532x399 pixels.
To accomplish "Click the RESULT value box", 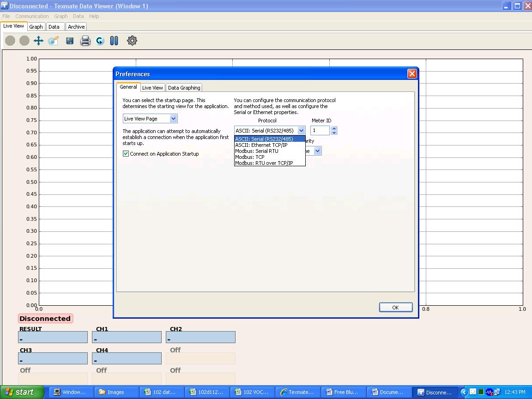I will [53, 337].
